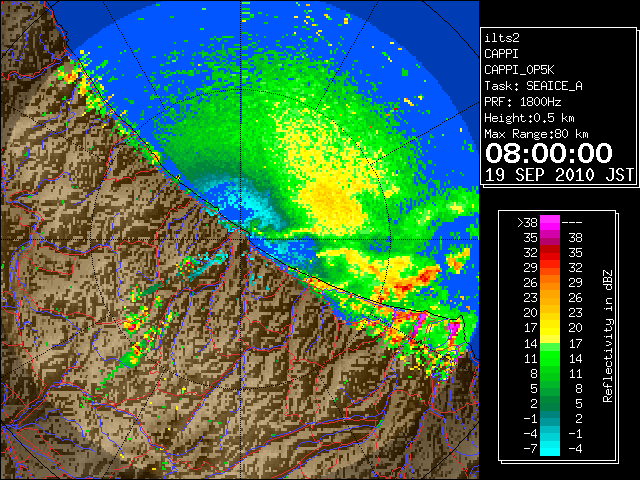640x480 pixels.
Task: Click the '---' legend upper bound
Action: coord(572,222)
